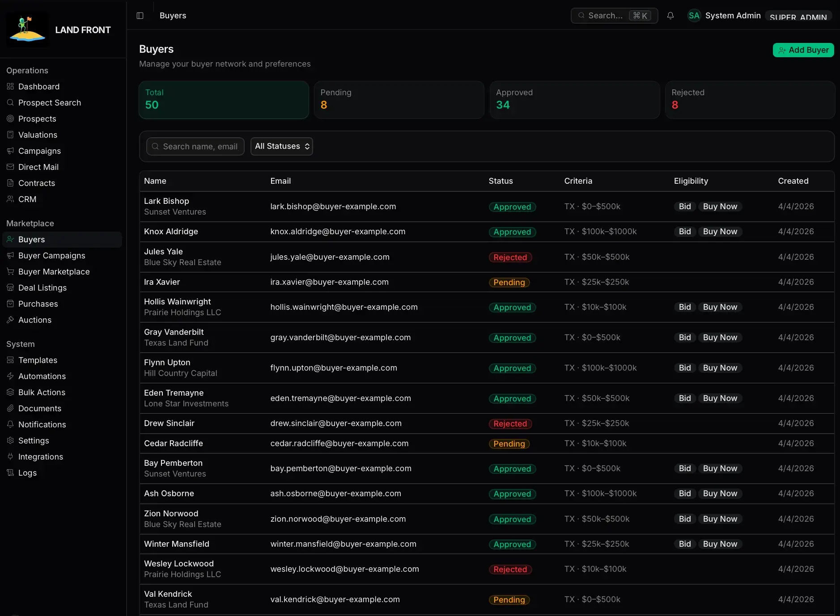Image resolution: width=840 pixels, height=616 pixels.
Task: Click the Purchases bag icon
Action: tap(10, 304)
